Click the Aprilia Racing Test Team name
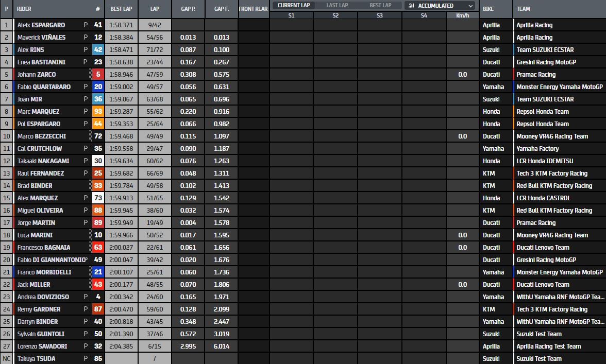 point(549,346)
